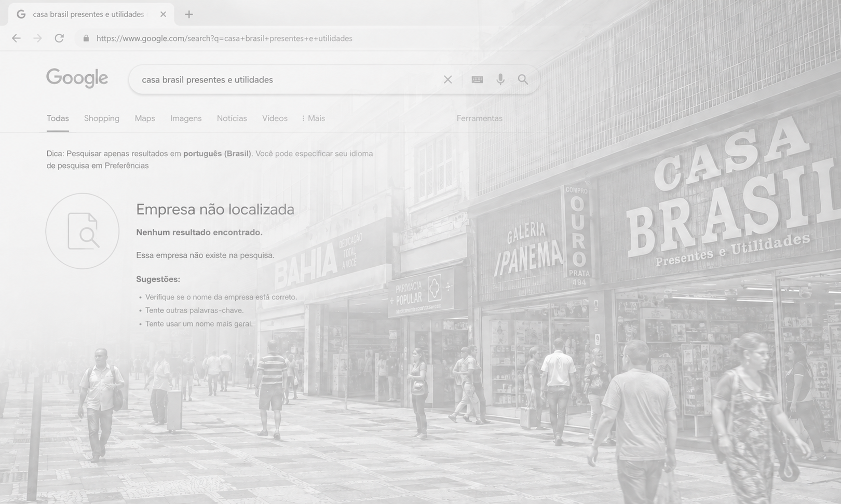Close the casa brasil browser tab
The width and height of the screenshot is (841, 504).
(163, 15)
